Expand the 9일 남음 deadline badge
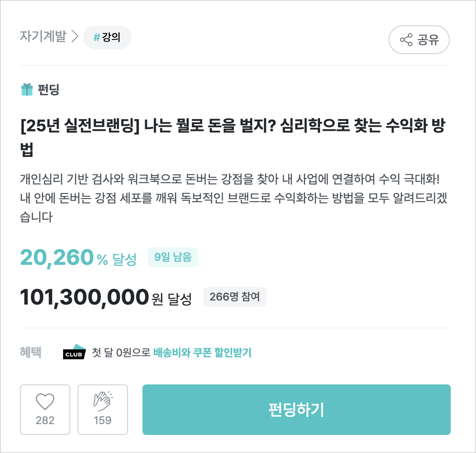Screen dimensions: 476x453 click(173, 257)
